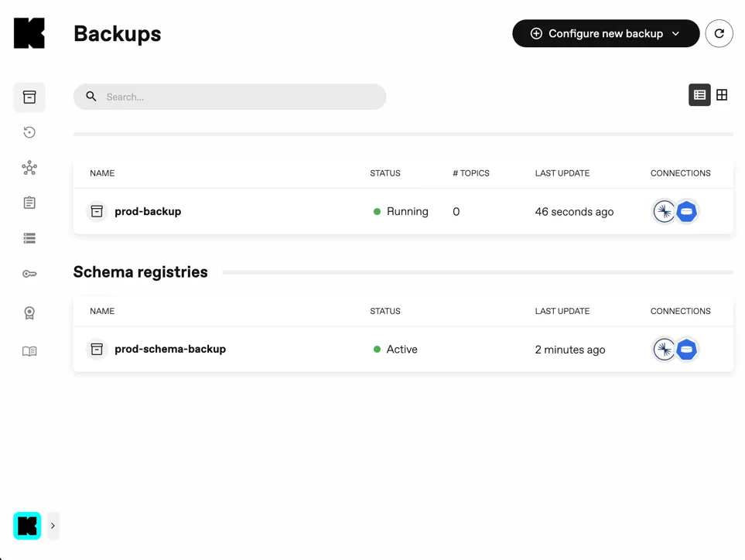Open the Backups archive sidebar icon
Image resolution: width=745 pixels, height=560 pixels.
pos(29,97)
